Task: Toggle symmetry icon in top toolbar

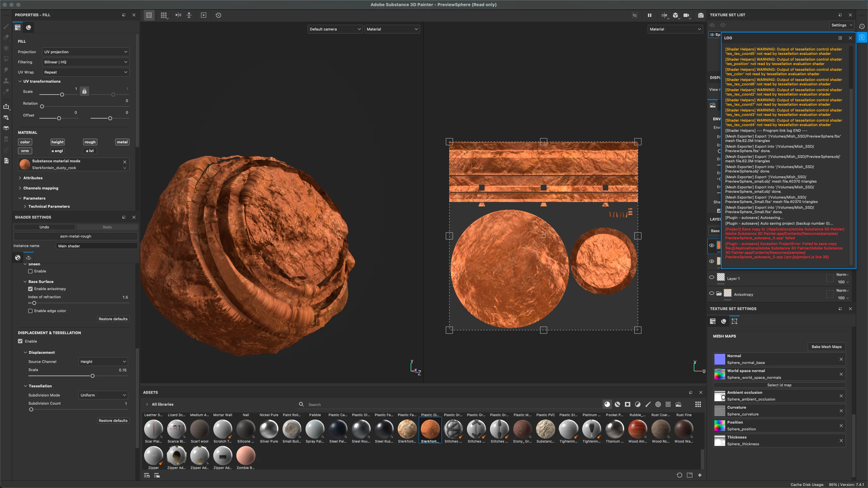Action: [178, 15]
